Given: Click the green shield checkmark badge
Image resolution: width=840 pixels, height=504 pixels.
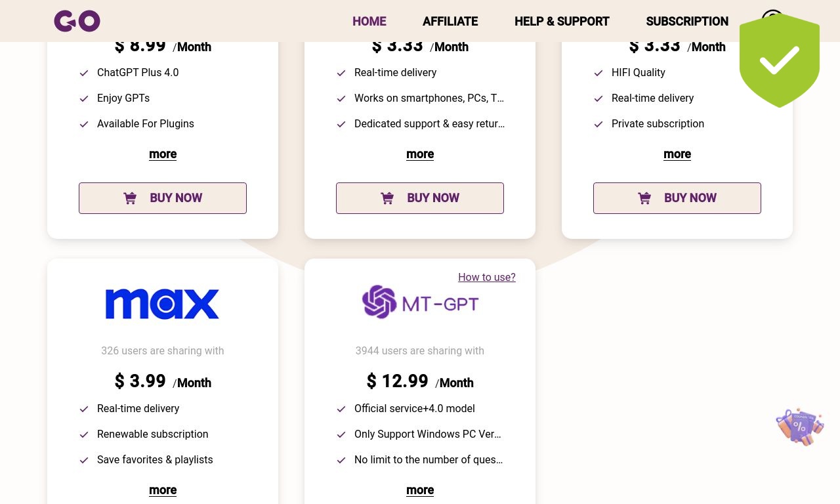Looking at the screenshot, I should coord(780,60).
